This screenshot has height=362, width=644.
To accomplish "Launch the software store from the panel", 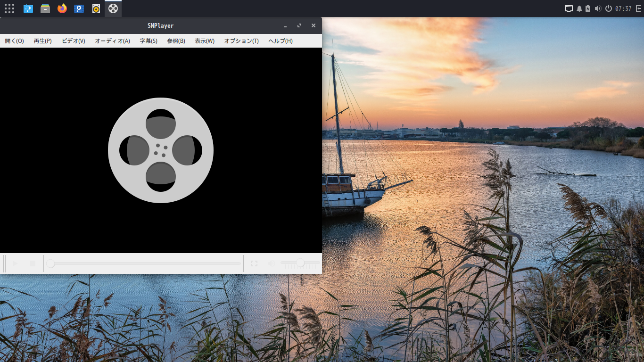I will coord(28,8).
